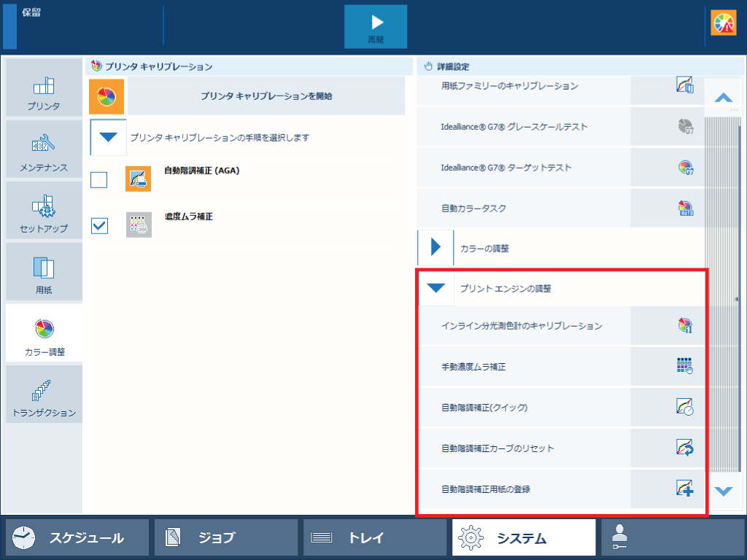Screen dimensions: 747x560
Task: Click the 濃度ムラ補正 gray procedure icon
Action: (x=139, y=225)
